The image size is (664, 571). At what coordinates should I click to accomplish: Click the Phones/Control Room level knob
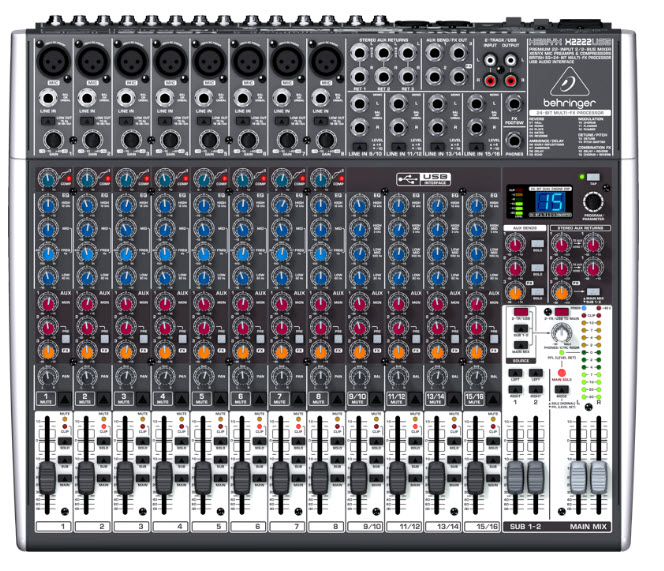[562, 332]
